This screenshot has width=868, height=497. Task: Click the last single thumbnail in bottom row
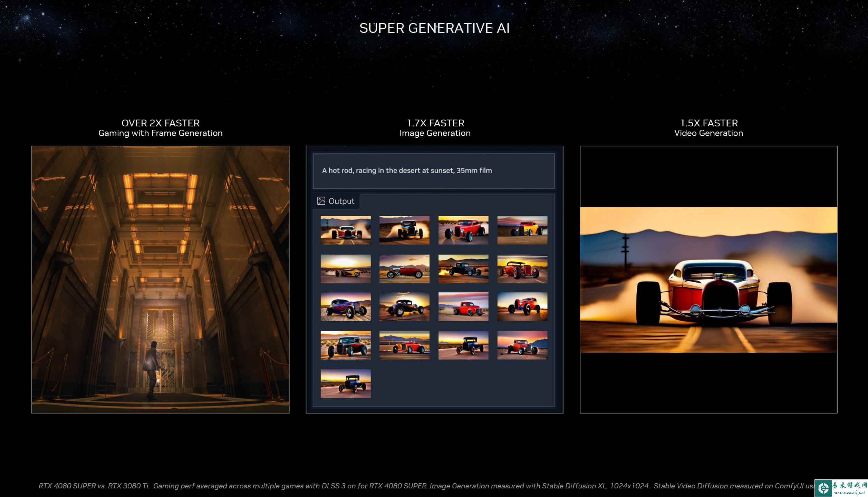(346, 383)
